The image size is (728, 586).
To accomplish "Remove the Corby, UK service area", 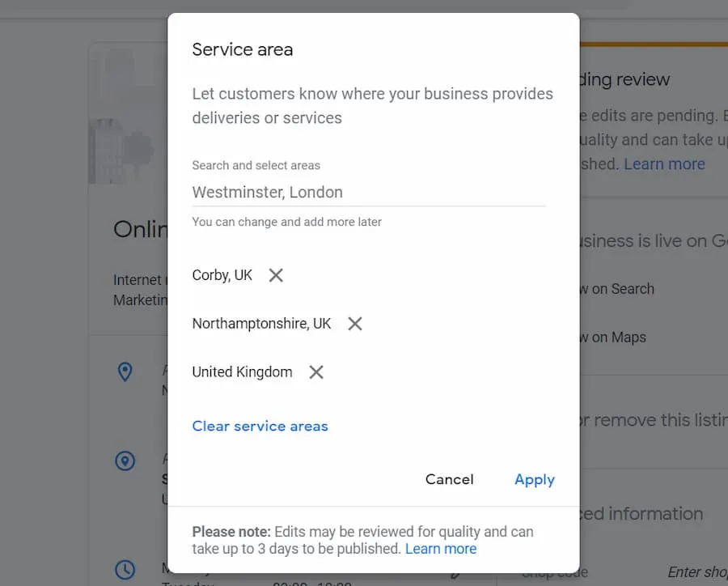I will 276,275.
